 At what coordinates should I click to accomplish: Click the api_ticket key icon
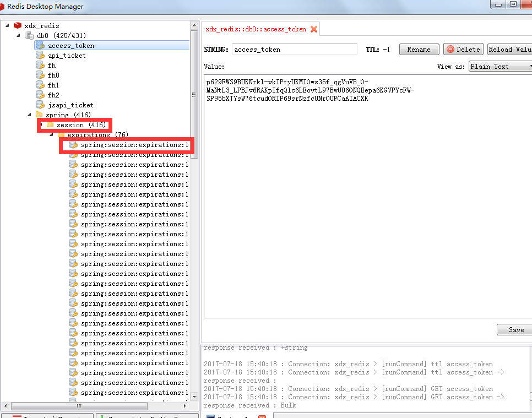point(39,55)
